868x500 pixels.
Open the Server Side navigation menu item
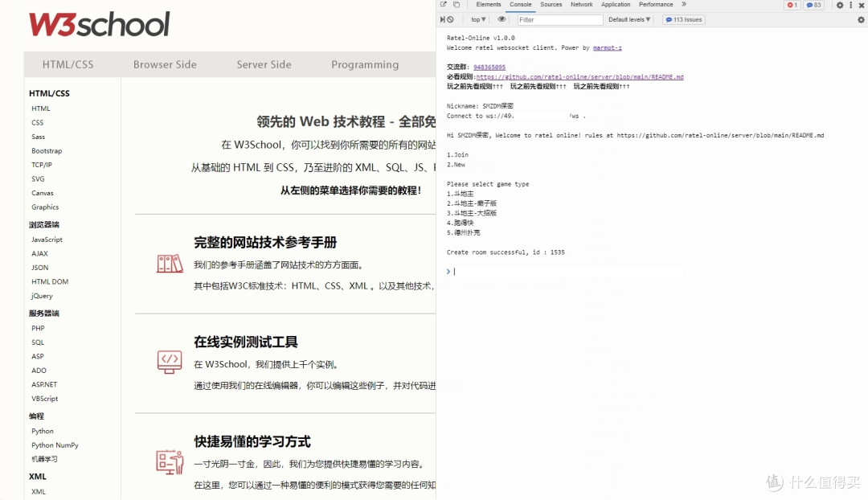(264, 65)
